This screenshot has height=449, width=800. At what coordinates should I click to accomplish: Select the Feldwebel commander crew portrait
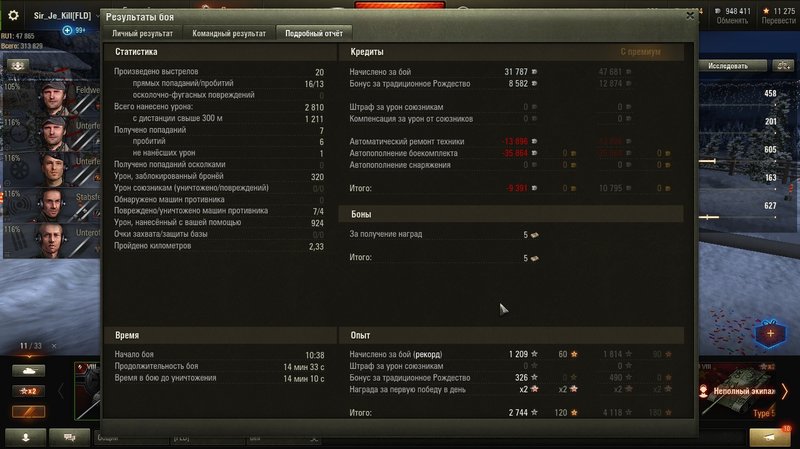52,97
